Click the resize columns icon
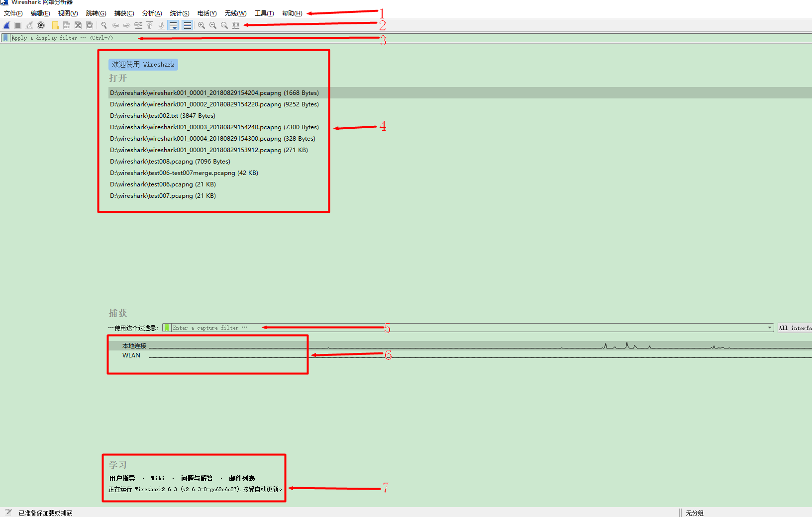This screenshot has width=812, height=517. pyautogui.click(x=236, y=25)
